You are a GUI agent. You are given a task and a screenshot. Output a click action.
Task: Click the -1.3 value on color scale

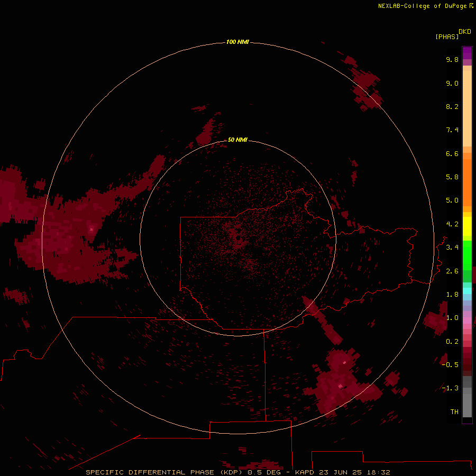(x=450, y=388)
